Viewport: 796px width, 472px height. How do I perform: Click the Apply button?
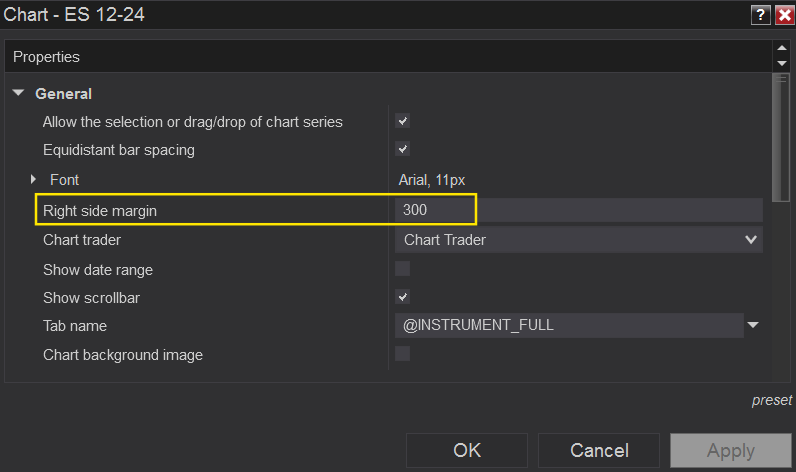(731, 451)
